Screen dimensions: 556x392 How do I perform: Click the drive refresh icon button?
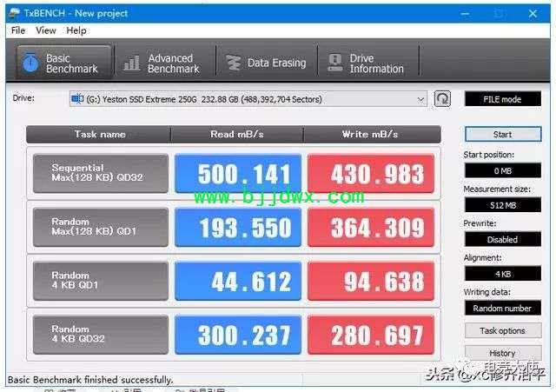[x=442, y=99]
